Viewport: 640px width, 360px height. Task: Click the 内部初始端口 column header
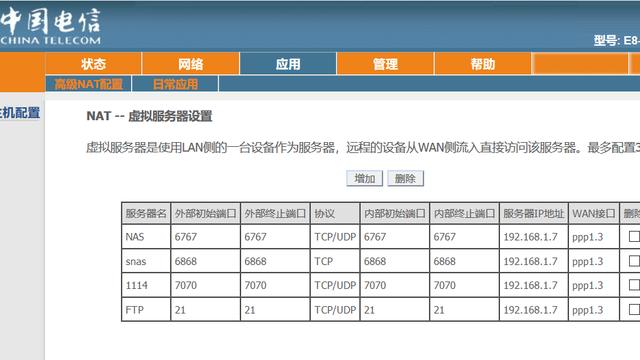click(x=395, y=213)
